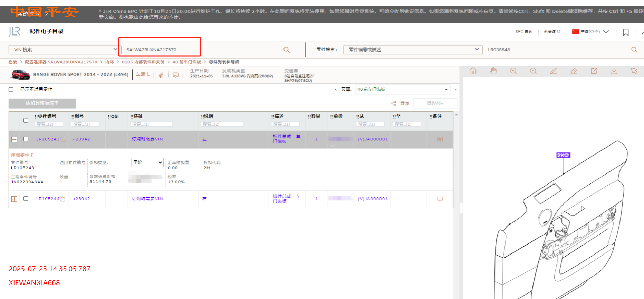Zoom in on the diagram

click(513, 71)
